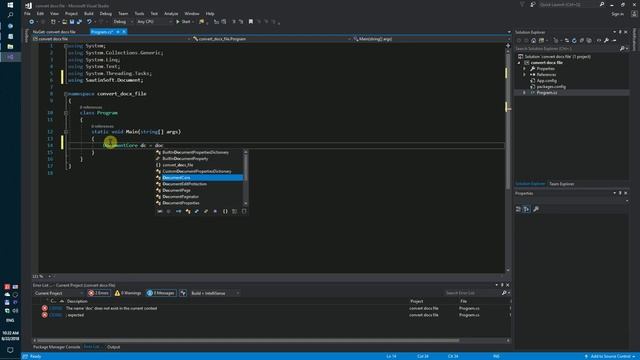The image size is (640, 360).
Task: Toggle the 0 Messages filter button
Action: coord(161,293)
